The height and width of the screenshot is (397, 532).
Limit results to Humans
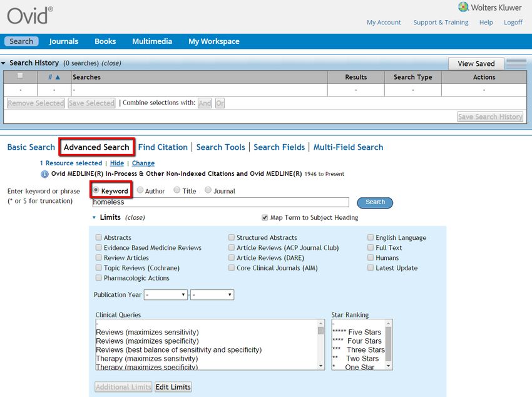(x=371, y=257)
